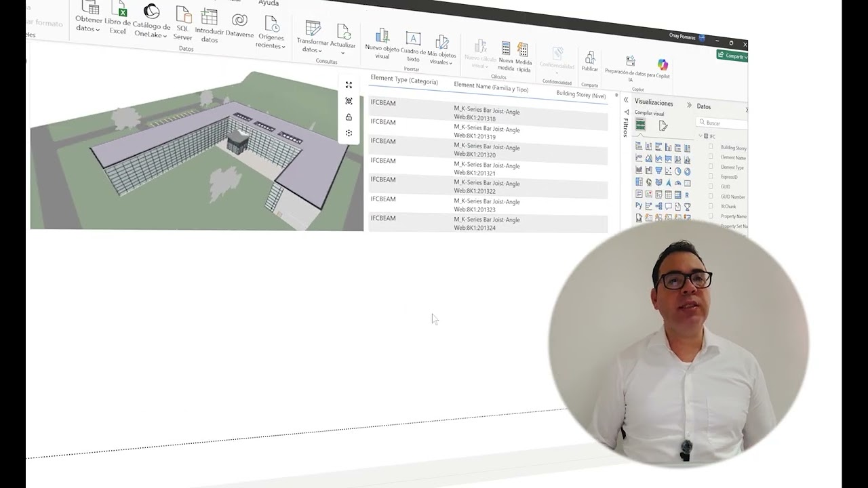Click the Introducir datos icon
Viewport: 868px width, 488px height.
(x=210, y=18)
